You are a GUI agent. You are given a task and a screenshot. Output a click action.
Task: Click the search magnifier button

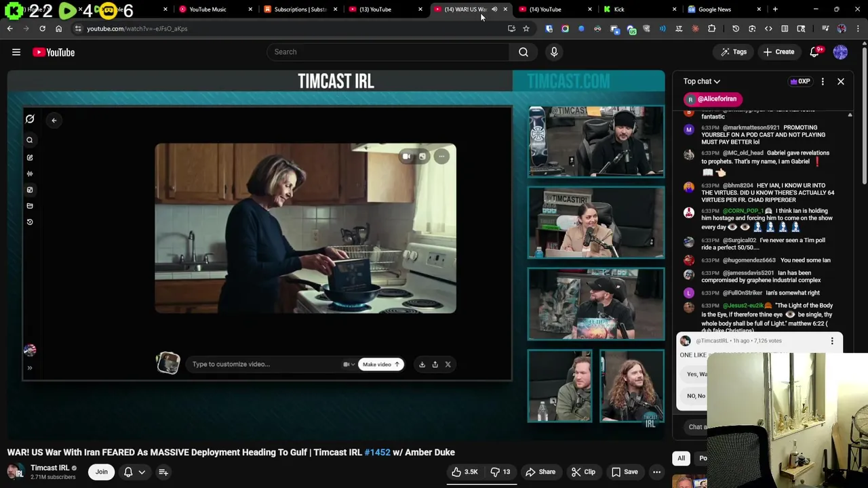point(524,52)
